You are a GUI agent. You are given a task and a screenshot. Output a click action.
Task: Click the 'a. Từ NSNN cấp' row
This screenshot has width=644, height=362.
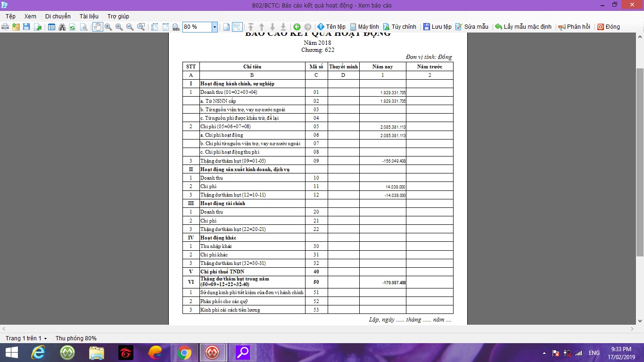coord(318,101)
